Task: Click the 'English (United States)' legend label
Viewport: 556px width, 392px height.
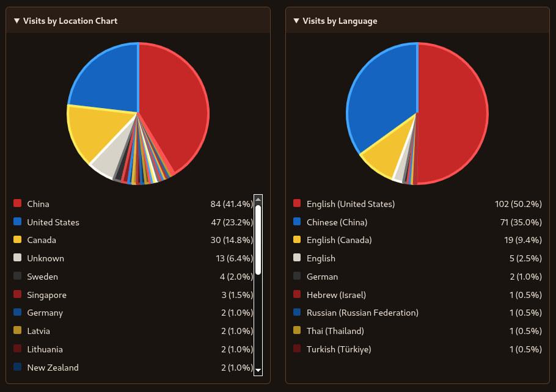Action: coord(351,204)
